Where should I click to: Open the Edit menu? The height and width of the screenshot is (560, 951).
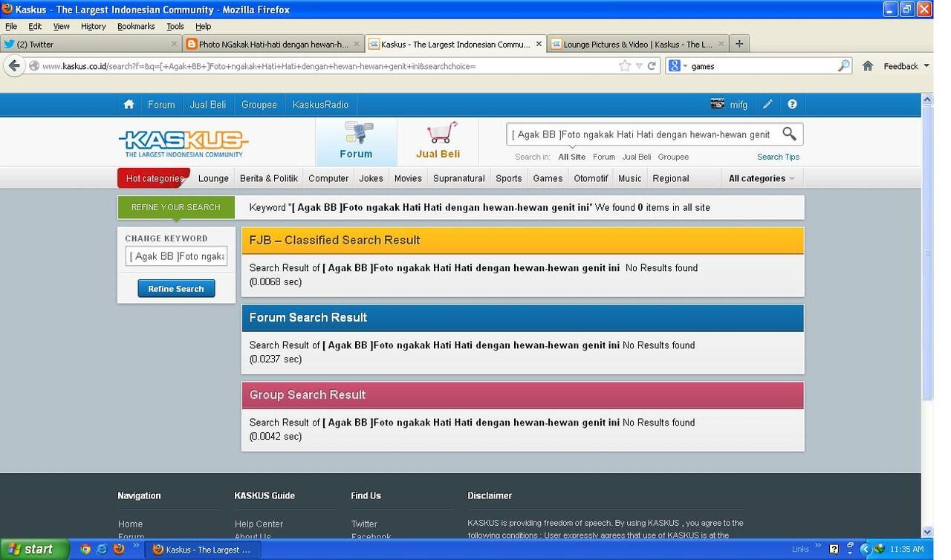point(35,26)
